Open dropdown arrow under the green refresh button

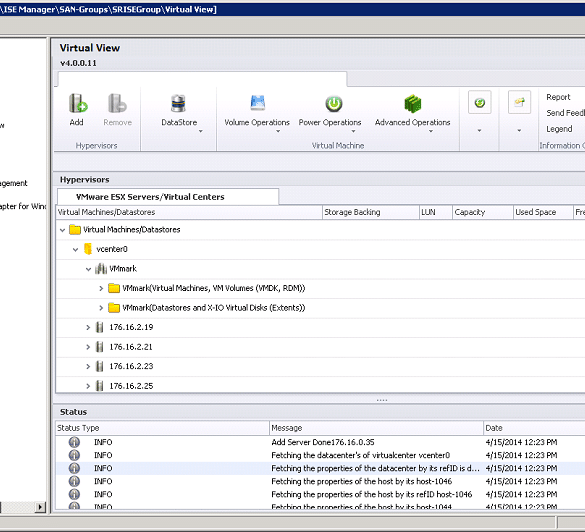(479, 131)
